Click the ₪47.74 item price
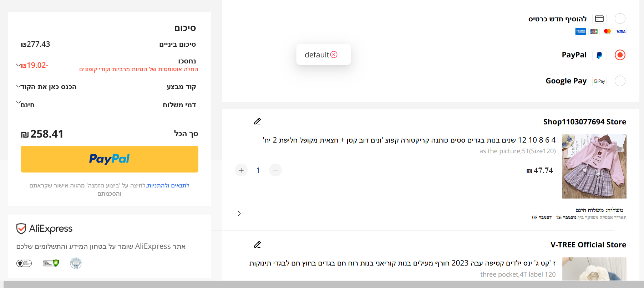Viewport: 644px width, 288px height. (539, 171)
